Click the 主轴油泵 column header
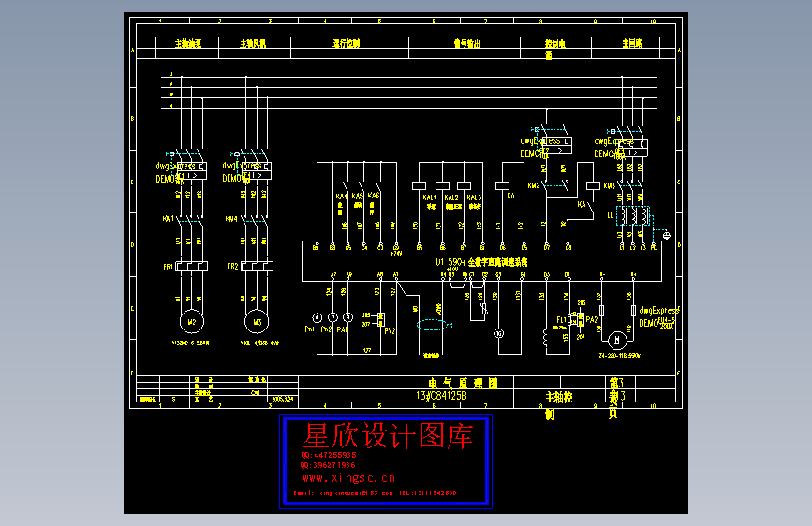Screen dimensions: 812x526 [x=188, y=43]
